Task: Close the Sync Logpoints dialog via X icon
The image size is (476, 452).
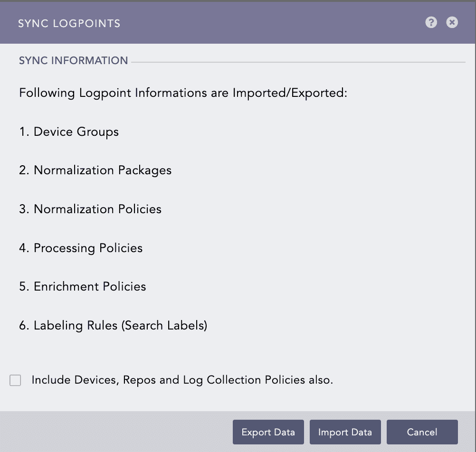Action: 452,22
